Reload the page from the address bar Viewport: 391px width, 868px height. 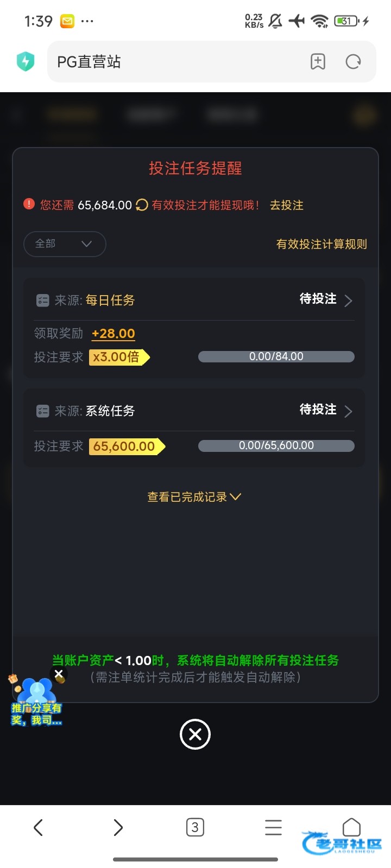pos(353,62)
